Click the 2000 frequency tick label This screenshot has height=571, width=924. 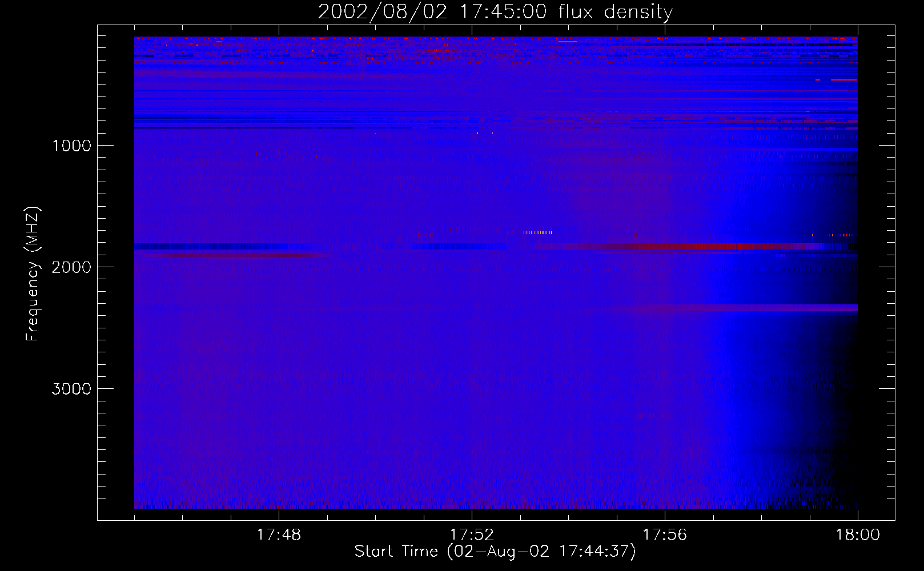coord(71,267)
